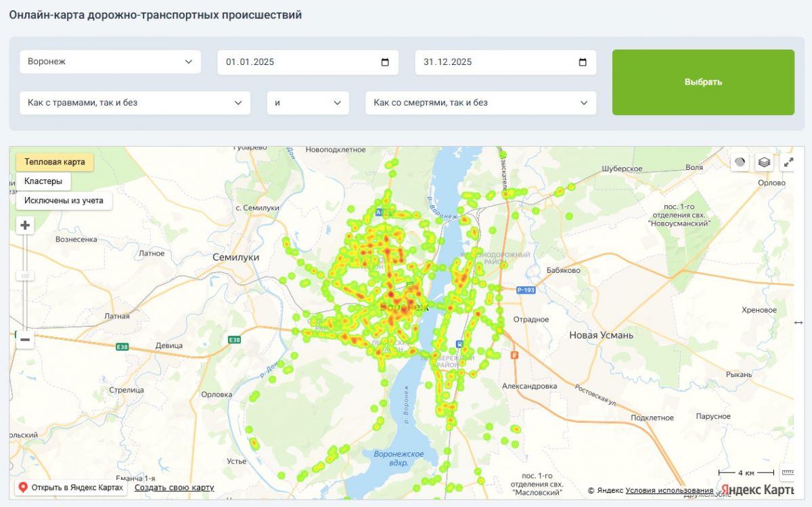Image resolution: width=812 pixels, height=507 pixels.
Task: Open the map layers selector
Action: tap(764, 162)
